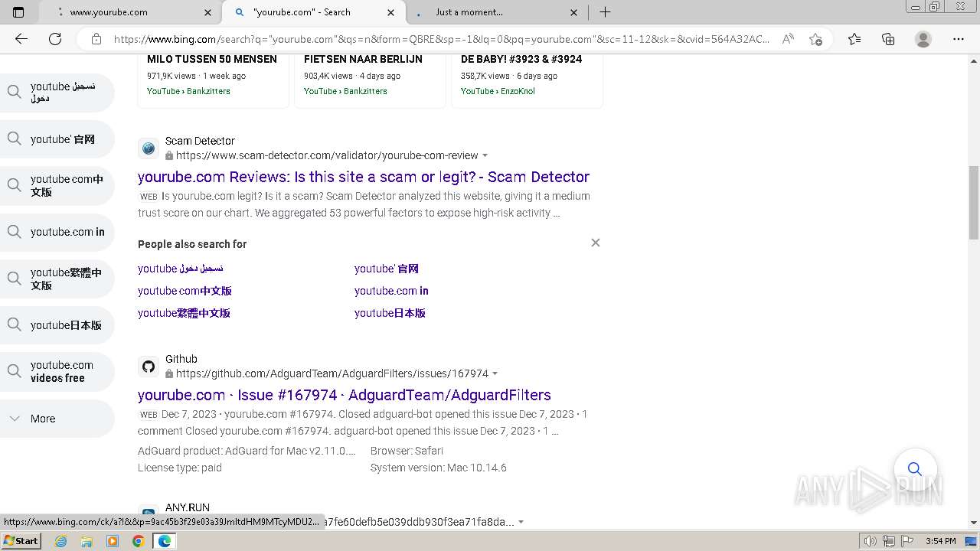The height and width of the screenshot is (551, 980).
Task: Search for youtube.com in suggestion link
Action: (391, 291)
